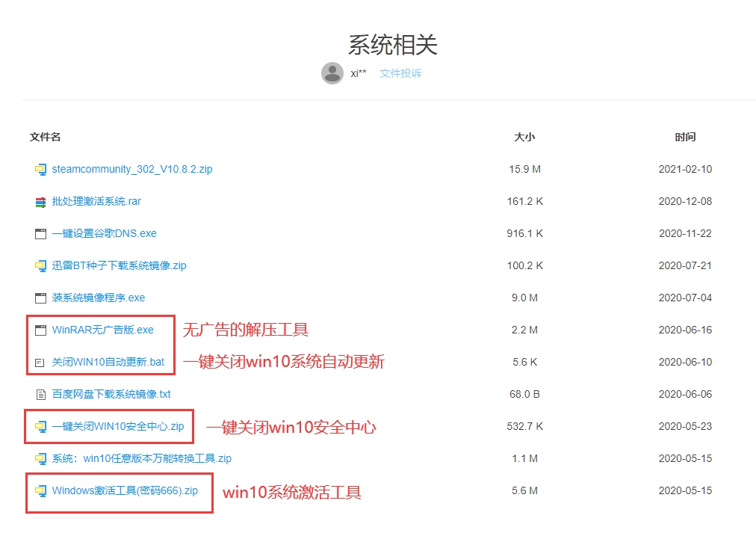This screenshot has height=542, width=756.
Task: Click the bat file icon beside 关闭WIN10自动更新.bat
Action: (40, 362)
